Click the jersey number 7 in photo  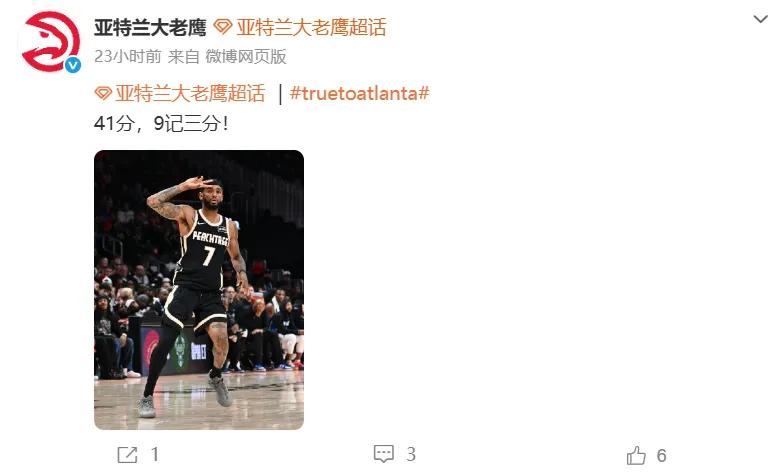pos(208,256)
